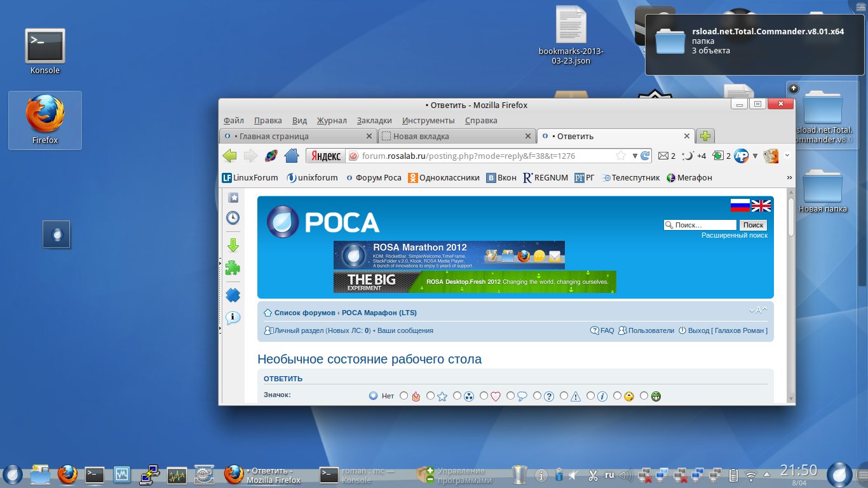
Task: Go back with the green arrow button
Action: (230, 156)
